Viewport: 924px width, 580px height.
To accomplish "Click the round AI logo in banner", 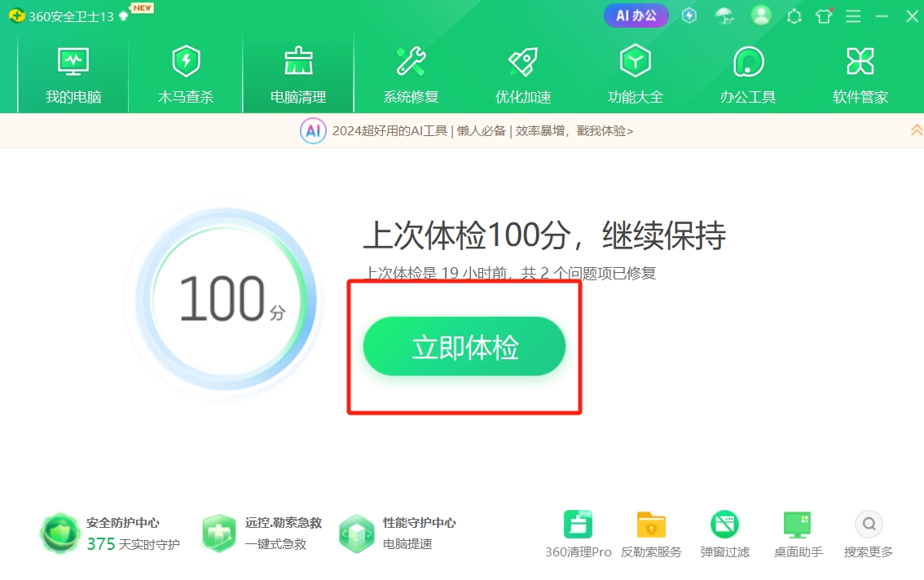I will (x=313, y=131).
